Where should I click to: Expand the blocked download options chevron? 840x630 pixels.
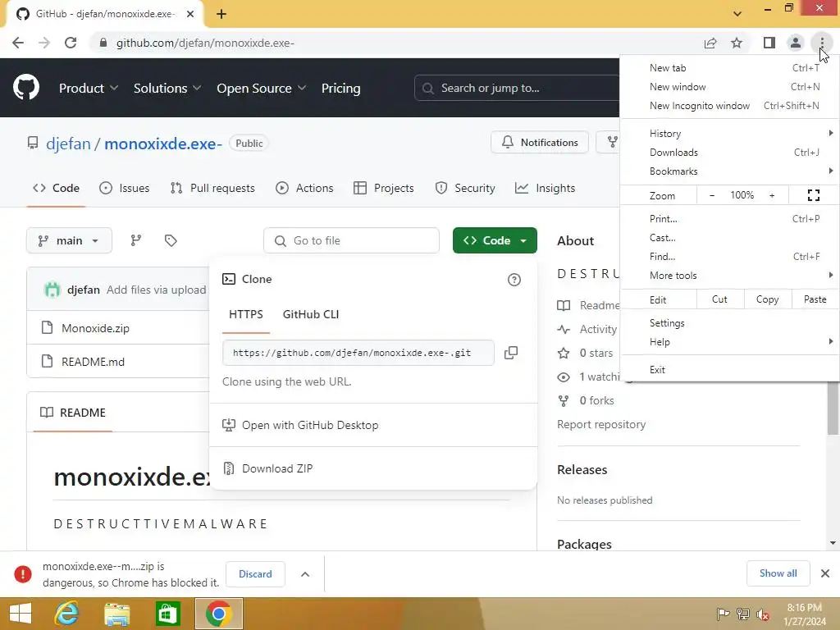tap(305, 574)
